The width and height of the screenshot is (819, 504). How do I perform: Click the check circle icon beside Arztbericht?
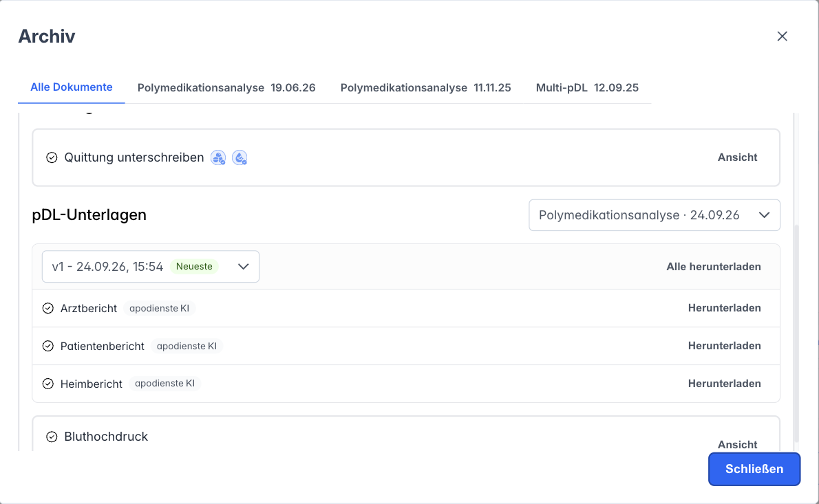click(48, 308)
